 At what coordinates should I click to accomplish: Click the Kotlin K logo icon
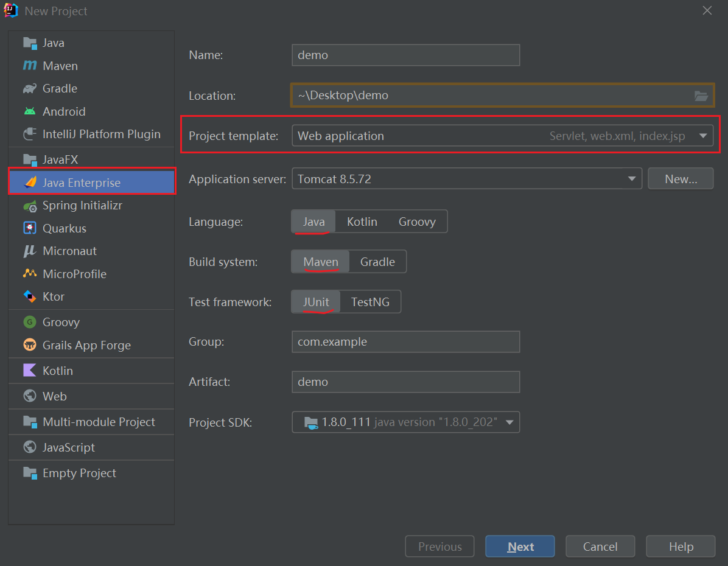click(30, 371)
